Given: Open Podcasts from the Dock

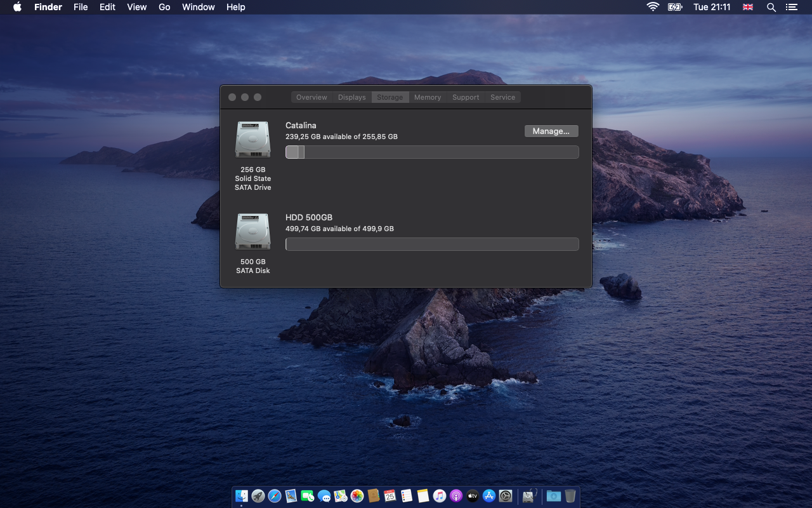Looking at the screenshot, I should point(456,496).
